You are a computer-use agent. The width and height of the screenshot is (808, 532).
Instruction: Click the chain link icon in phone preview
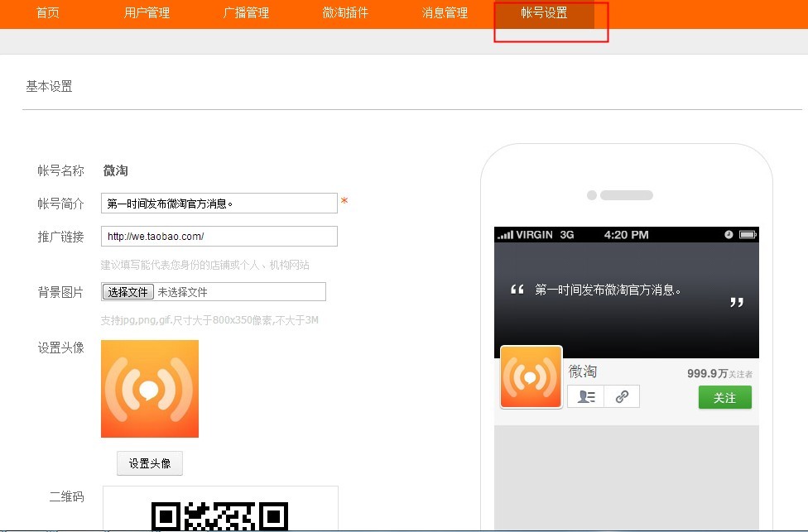coord(622,396)
